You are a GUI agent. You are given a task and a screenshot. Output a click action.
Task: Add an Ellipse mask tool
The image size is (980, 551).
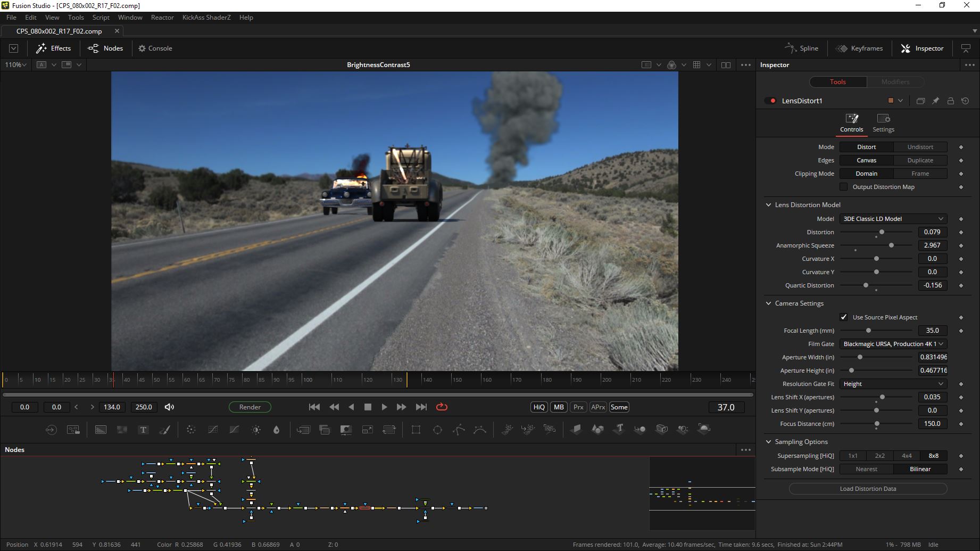(x=437, y=430)
